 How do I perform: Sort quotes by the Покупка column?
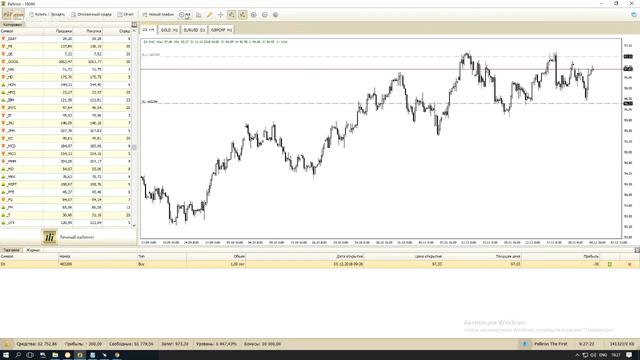pos(88,31)
